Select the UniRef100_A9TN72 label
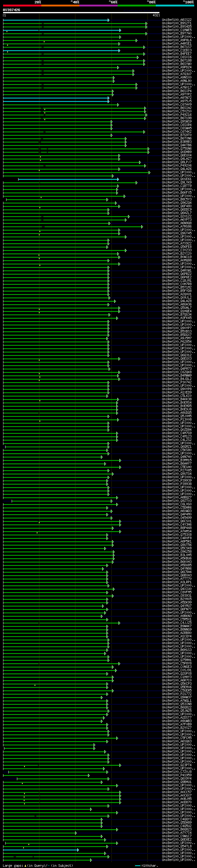 (x=177, y=98)
